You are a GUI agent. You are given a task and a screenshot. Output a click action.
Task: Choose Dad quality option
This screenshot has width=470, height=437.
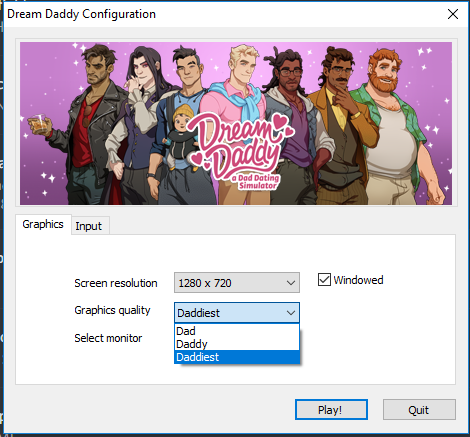tap(237, 331)
